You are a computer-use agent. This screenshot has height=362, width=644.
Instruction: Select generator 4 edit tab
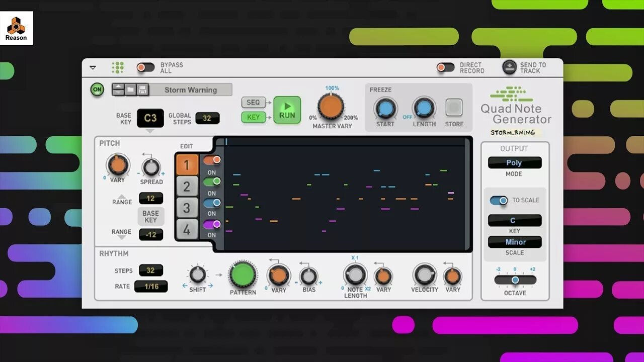[x=187, y=229]
